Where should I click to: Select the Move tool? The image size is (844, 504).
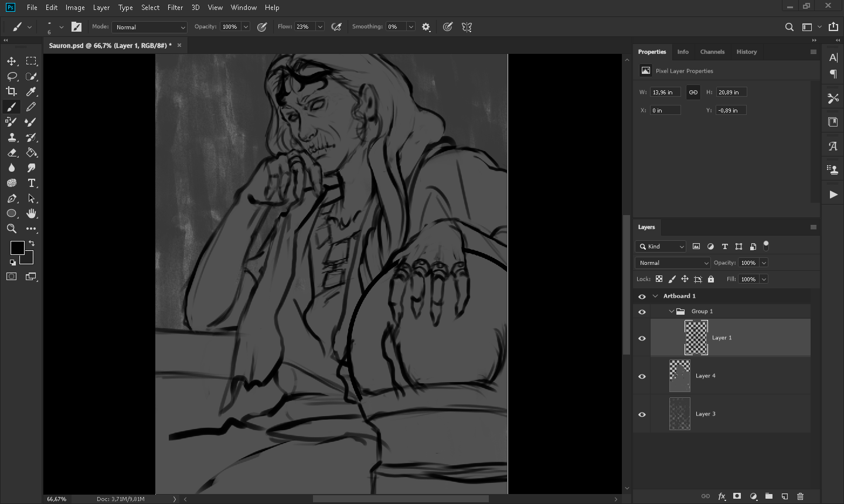tap(12, 61)
